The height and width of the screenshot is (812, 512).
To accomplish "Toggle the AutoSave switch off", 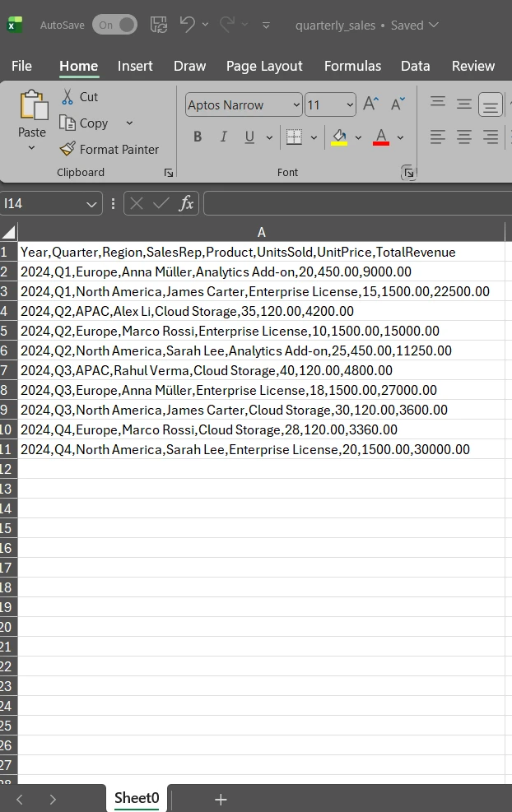I will coord(114,25).
